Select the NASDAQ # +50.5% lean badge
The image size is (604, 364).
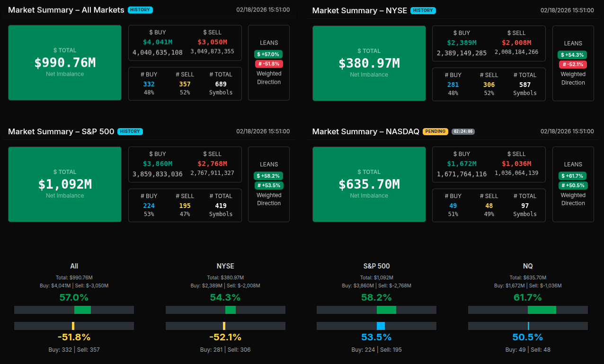[573, 185]
